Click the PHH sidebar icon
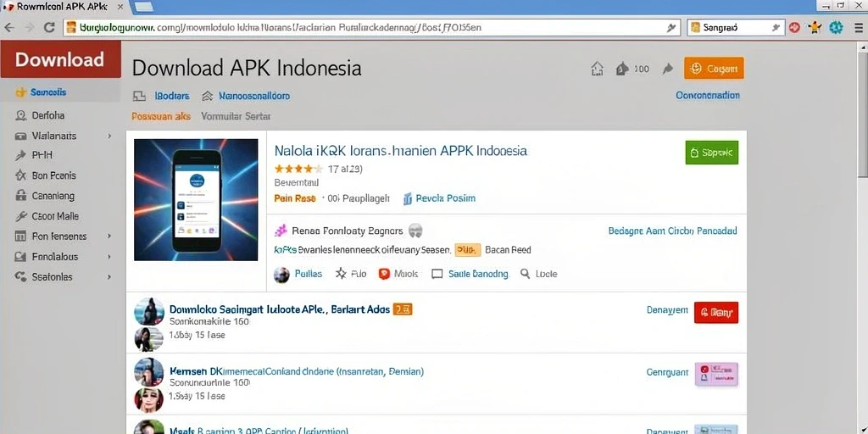 click(21, 156)
